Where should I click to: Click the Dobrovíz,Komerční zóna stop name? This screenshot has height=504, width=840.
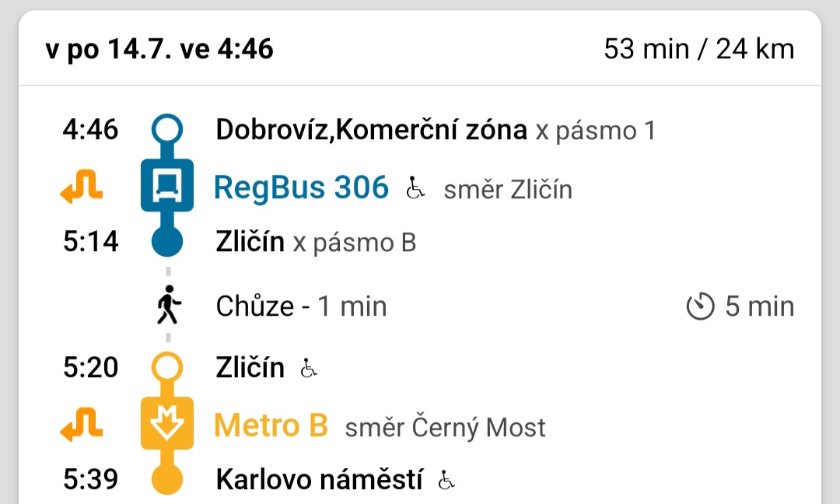coord(371,130)
